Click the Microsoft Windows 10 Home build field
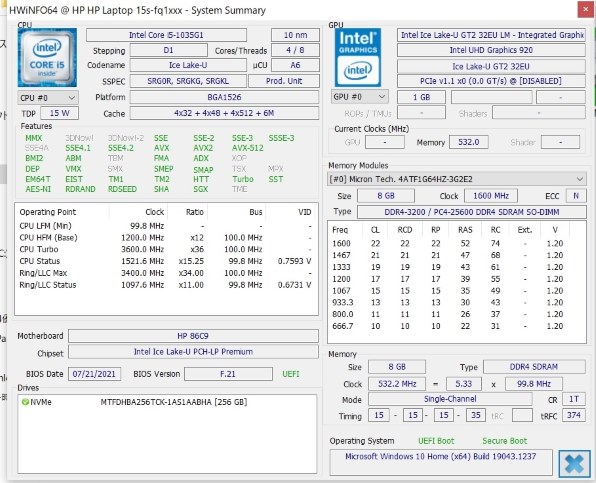Screen dimensions: 596x483 441,462
